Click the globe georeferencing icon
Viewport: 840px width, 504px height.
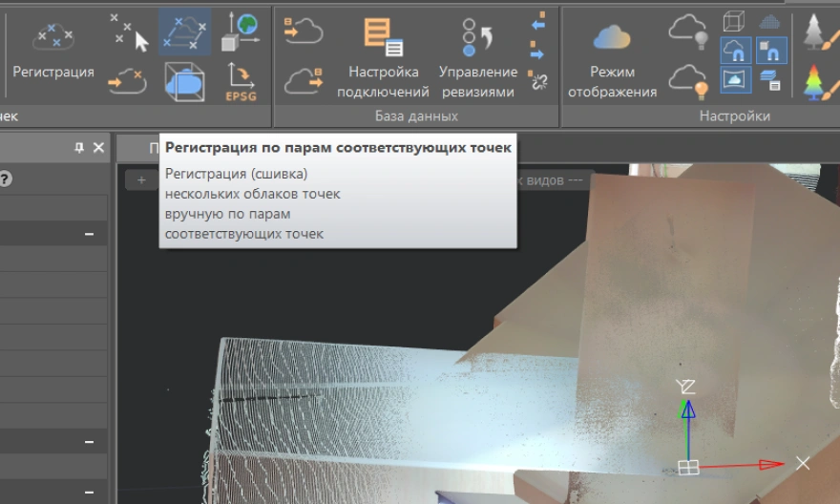pyautogui.click(x=240, y=31)
